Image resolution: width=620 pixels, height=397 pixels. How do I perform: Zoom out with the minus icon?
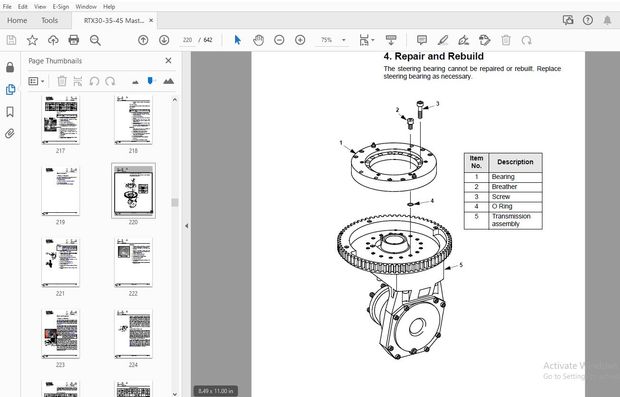click(279, 40)
